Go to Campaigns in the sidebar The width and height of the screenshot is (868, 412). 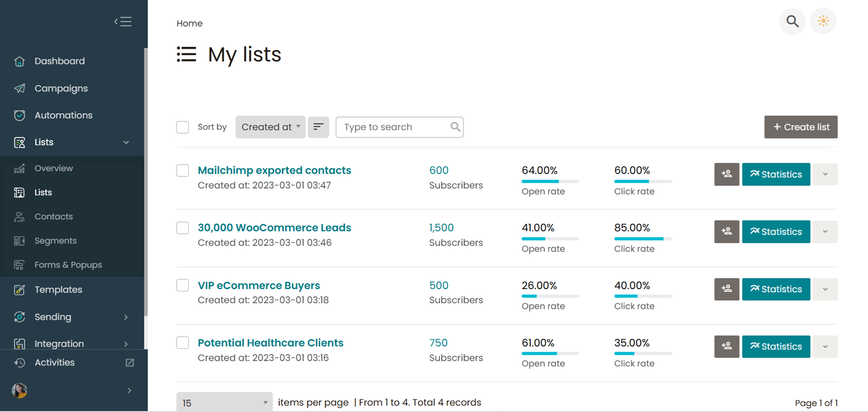click(61, 88)
